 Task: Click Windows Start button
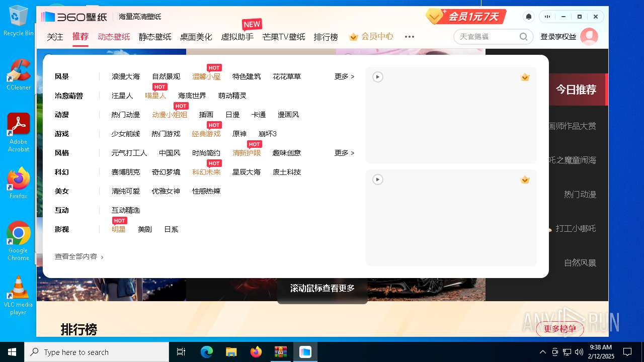pyautogui.click(x=12, y=352)
